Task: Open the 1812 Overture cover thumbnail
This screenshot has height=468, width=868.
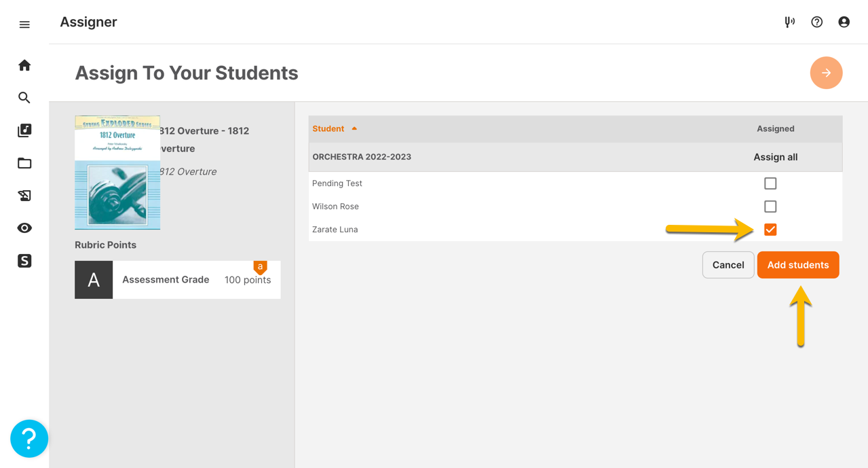Action: [x=117, y=173]
